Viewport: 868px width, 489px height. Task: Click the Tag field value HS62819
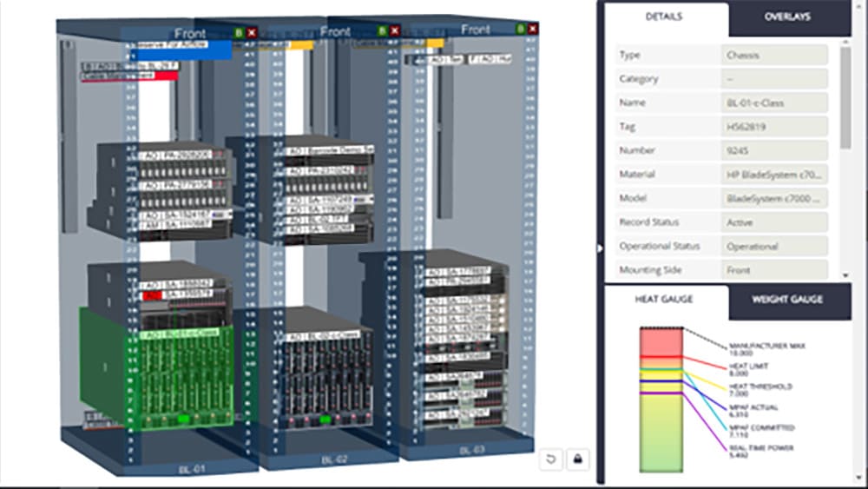773,127
